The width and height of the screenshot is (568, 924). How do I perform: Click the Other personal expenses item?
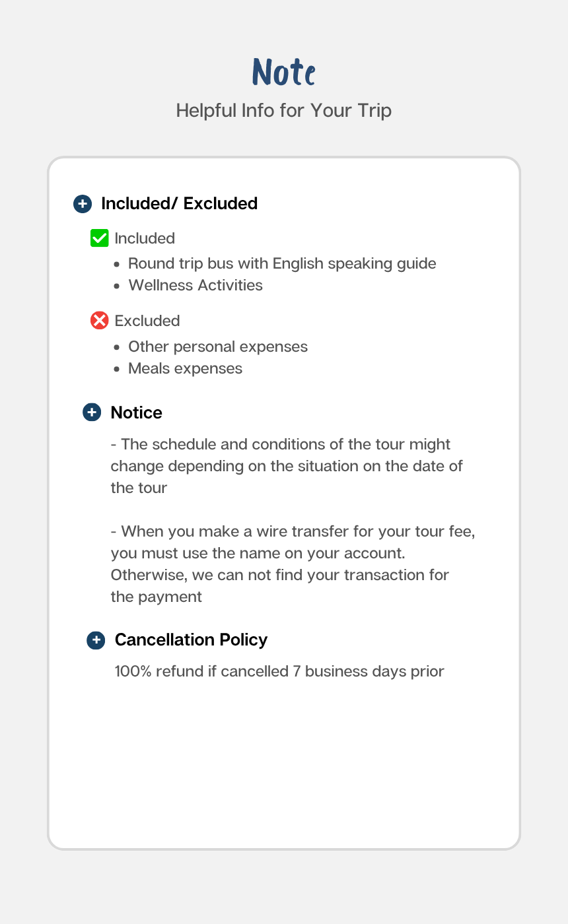pyautogui.click(x=218, y=346)
